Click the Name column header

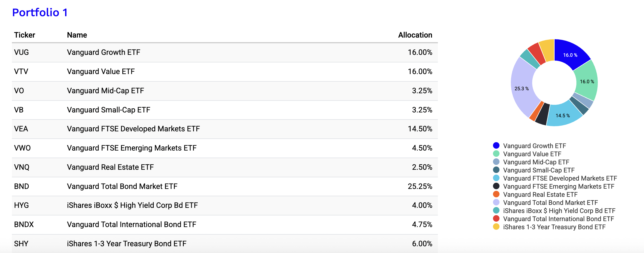point(77,35)
